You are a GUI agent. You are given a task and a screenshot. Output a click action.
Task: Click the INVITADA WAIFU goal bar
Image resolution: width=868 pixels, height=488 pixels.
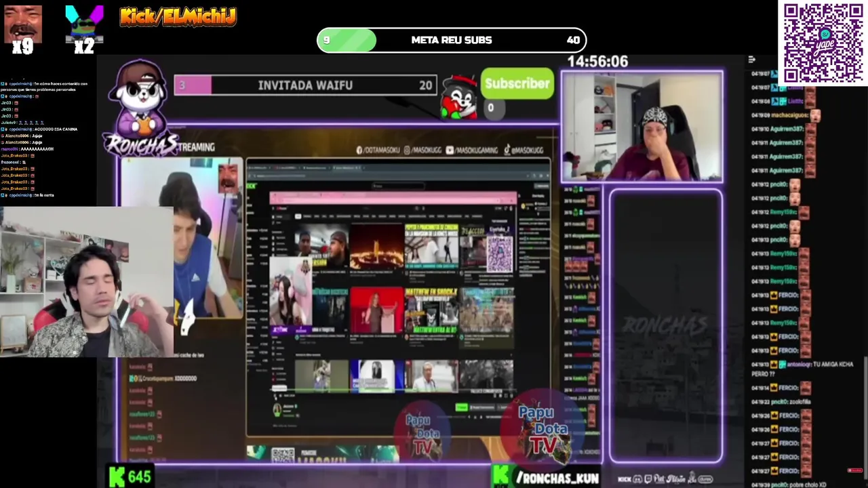point(305,85)
